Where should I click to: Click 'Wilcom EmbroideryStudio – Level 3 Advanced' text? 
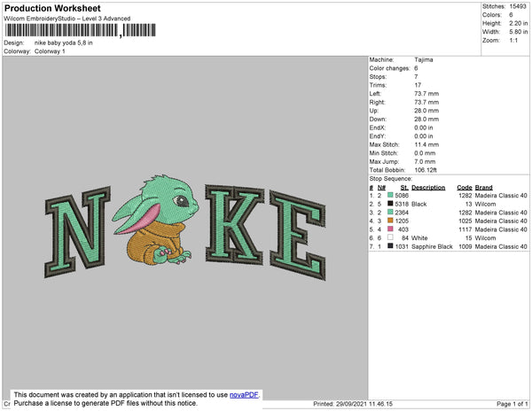[67, 19]
